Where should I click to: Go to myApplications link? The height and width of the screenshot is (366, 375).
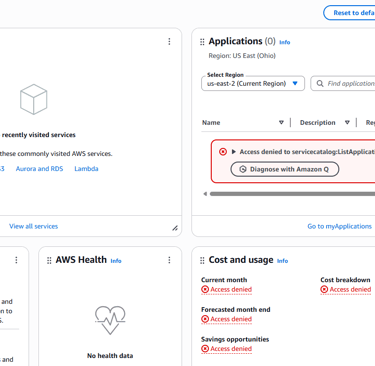click(339, 226)
